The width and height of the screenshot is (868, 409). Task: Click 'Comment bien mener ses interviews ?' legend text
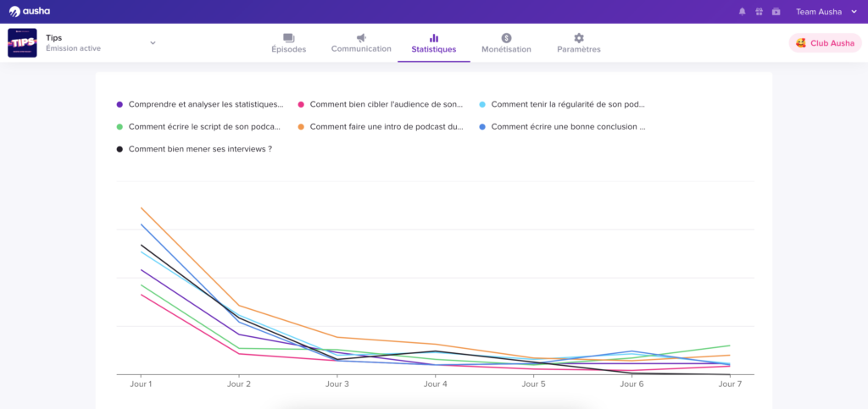pos(200,149)
